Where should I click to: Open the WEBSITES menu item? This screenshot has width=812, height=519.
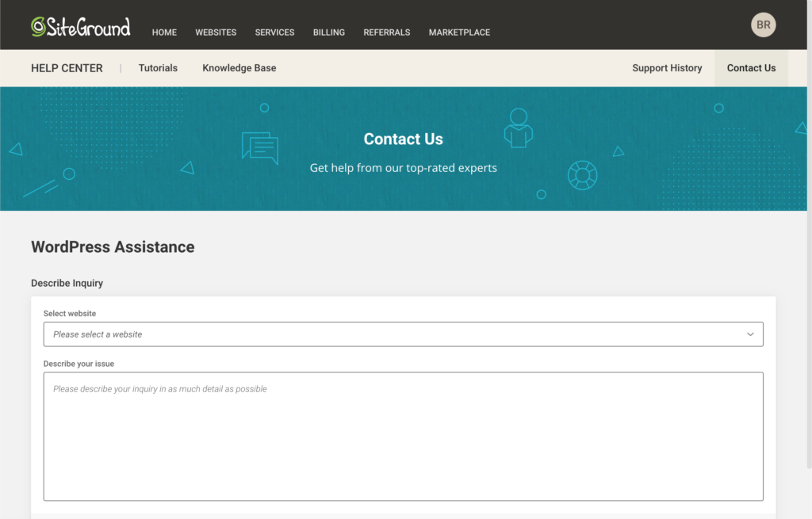pos(216,32)
